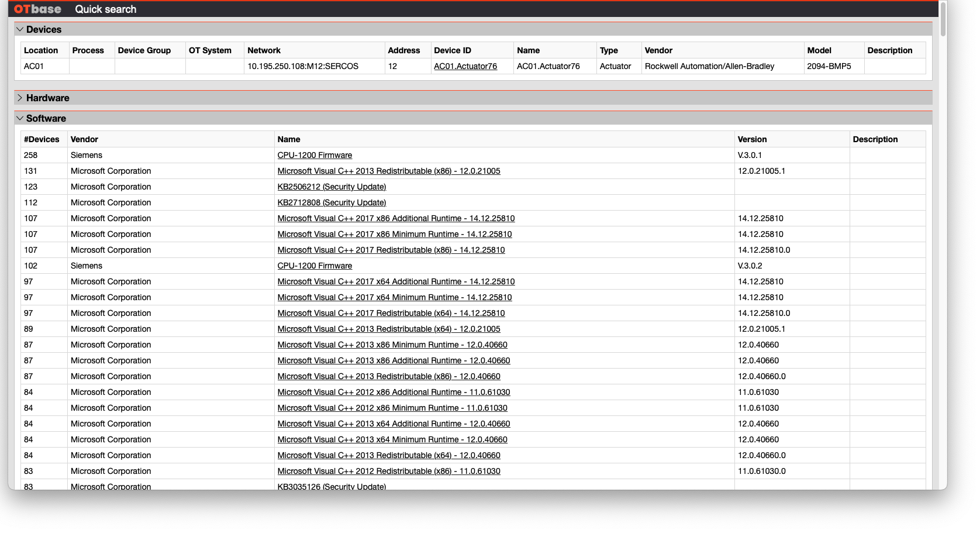The height and width of the screenshot is (533, 980).
Task: Sort software by #Devices column header
Action: [x=42, y=139]
